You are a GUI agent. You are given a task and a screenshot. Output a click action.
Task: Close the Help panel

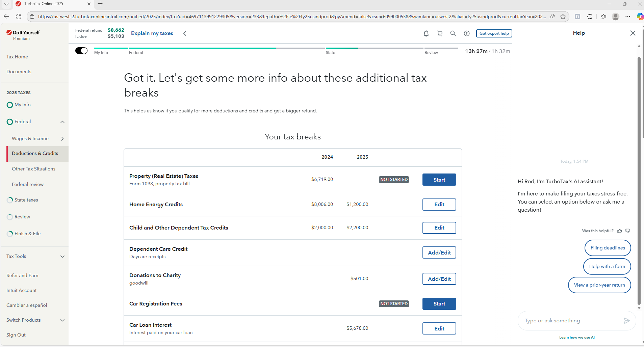633,33
